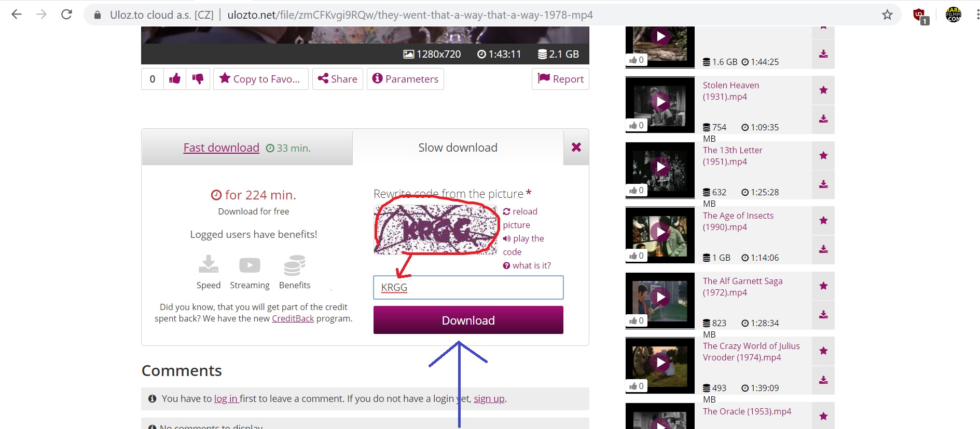Image resolution: width=980 pixels, height=429 pixels.
Task: Favorite The Age of Insects with star
Action: [823, 220]
